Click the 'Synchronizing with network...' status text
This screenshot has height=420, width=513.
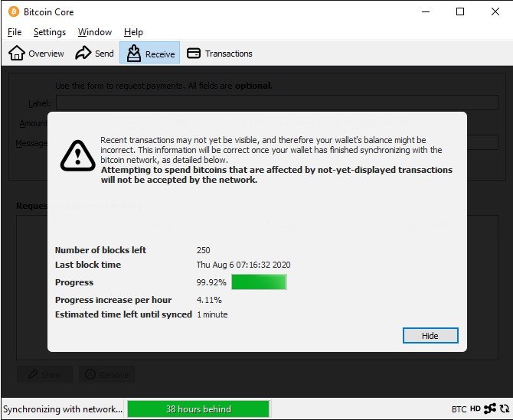click(x=63, y=409)
